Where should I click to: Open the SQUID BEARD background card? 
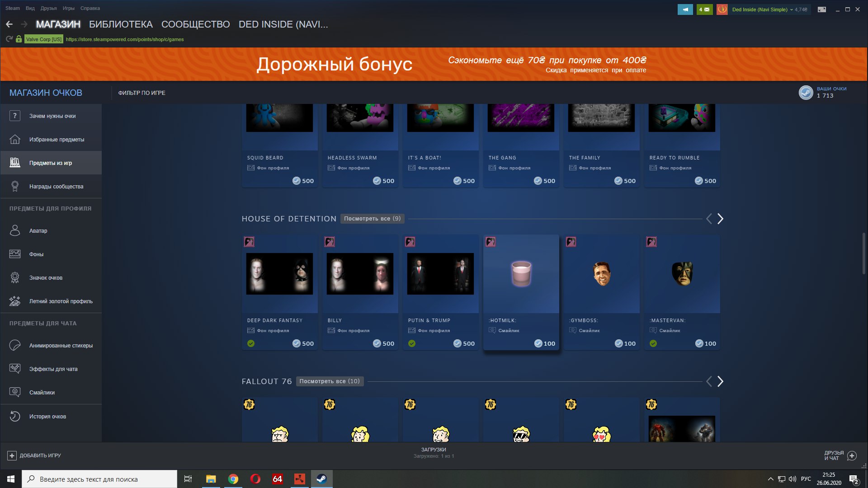tap(280, 145)
